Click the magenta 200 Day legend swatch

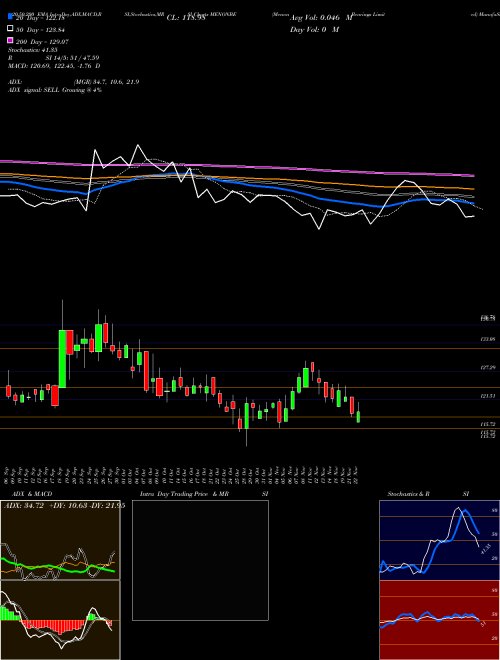pyautogui.click(x=10, y=41)
